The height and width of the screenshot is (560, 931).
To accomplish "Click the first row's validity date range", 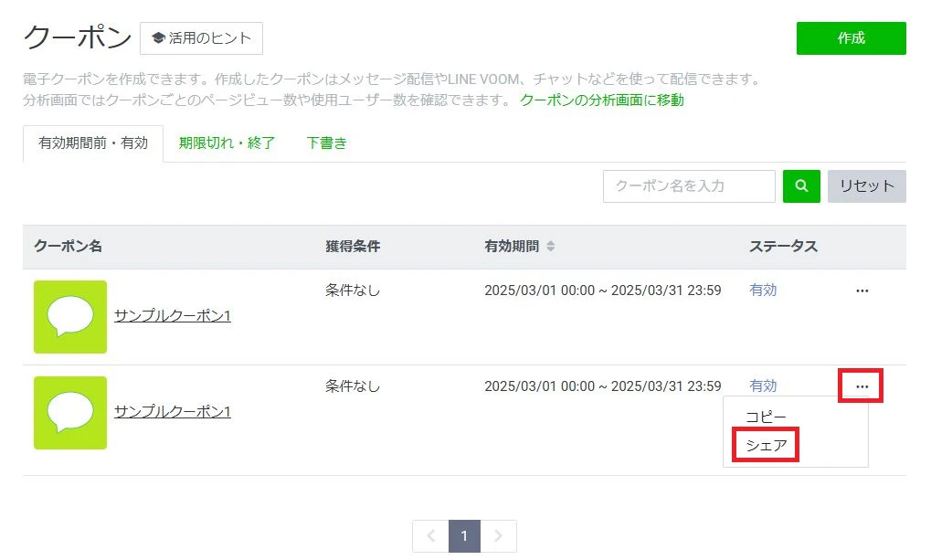I will 603,291.
